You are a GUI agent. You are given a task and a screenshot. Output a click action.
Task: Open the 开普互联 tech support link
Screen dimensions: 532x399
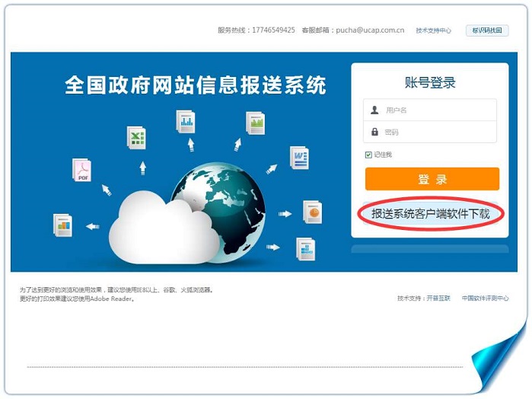click(x=438, y=298)
